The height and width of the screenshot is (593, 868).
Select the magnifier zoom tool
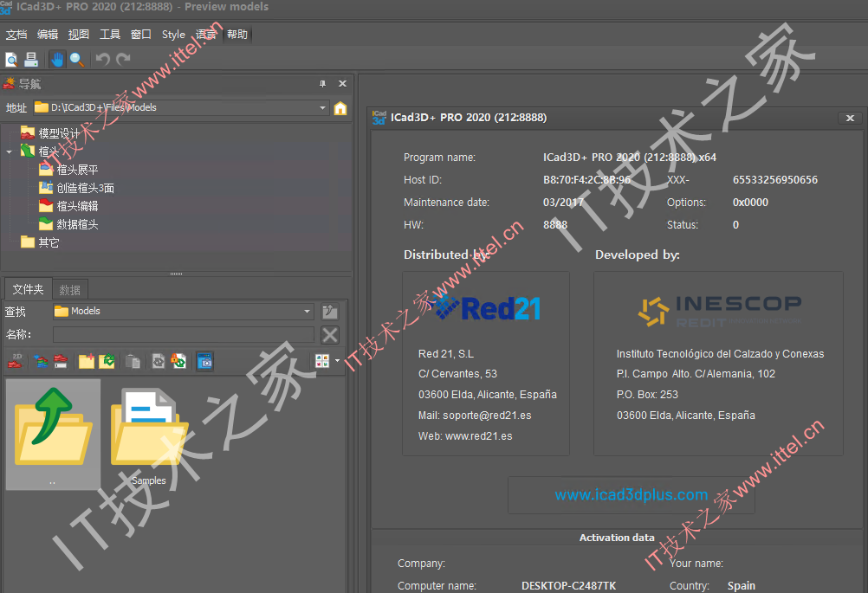pos(77,59)
